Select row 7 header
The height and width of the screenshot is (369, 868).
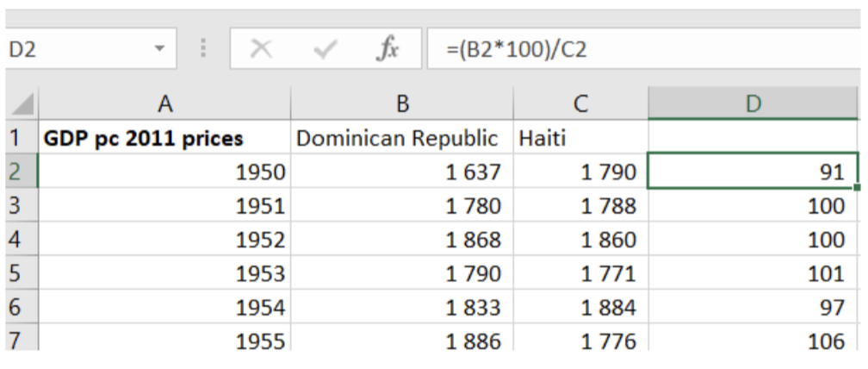coord(21,338)
